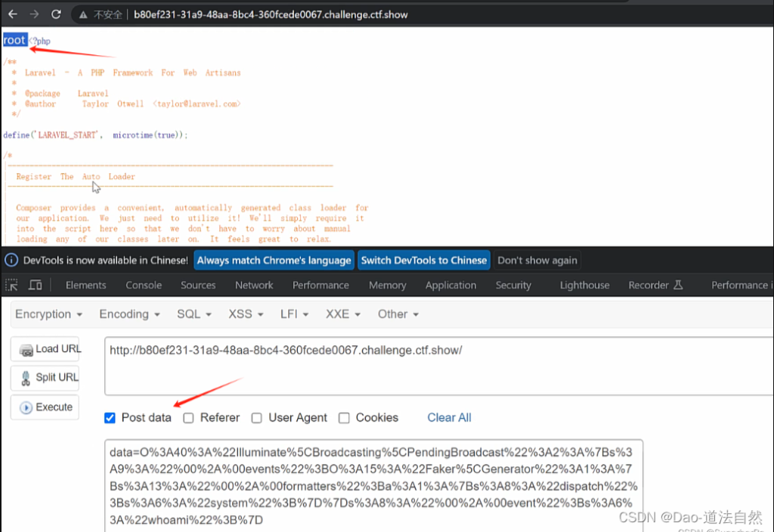Go back with the browser back arrow
Image resolution: width=774 pixels, height=532 pixels.
(x=13, y=14)
